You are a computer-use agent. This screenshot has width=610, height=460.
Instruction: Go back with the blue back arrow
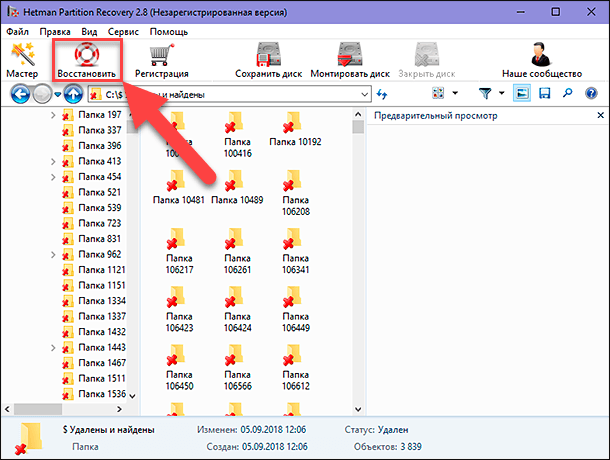(20, 94)
